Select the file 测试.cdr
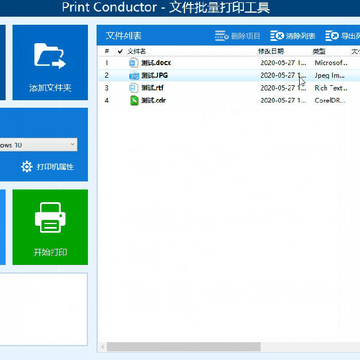Screen dimensions: 360x360 [x=153, y=100]
